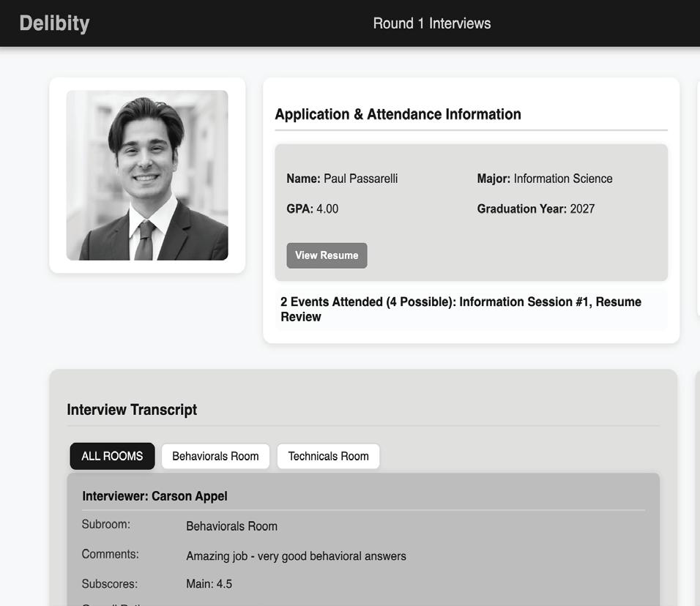Click the Interview Transcript heading
700x606 pixels.
pos(132,410)
